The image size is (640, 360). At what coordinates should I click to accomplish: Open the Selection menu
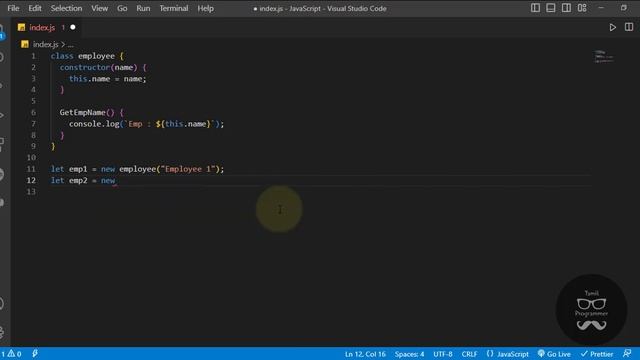point(66,8)
